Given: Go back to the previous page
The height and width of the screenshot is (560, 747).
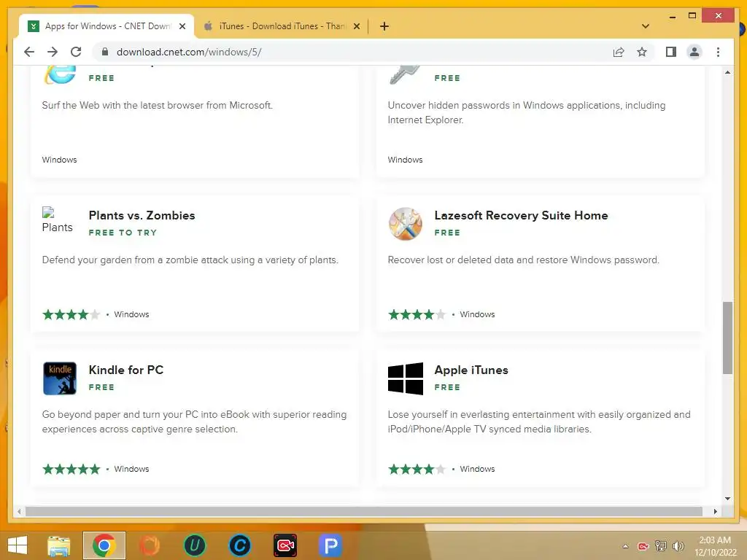Looking at the screenshot, I should tap(29, 52).
